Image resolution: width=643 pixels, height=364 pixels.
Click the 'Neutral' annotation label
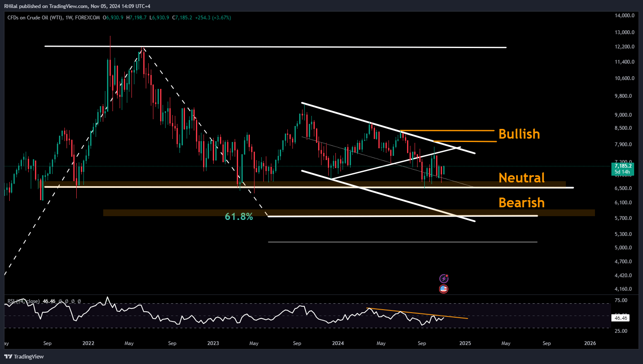pyautogui.click(x=522, y=178)
